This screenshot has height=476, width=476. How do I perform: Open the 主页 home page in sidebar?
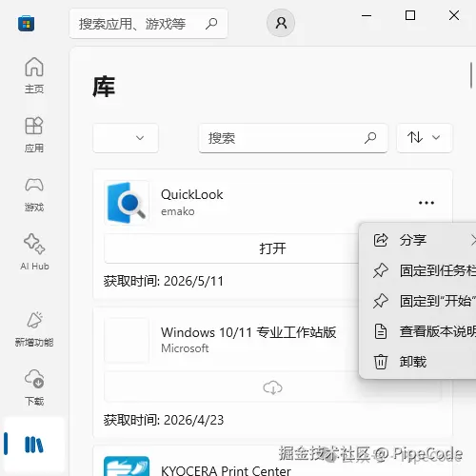34,75
